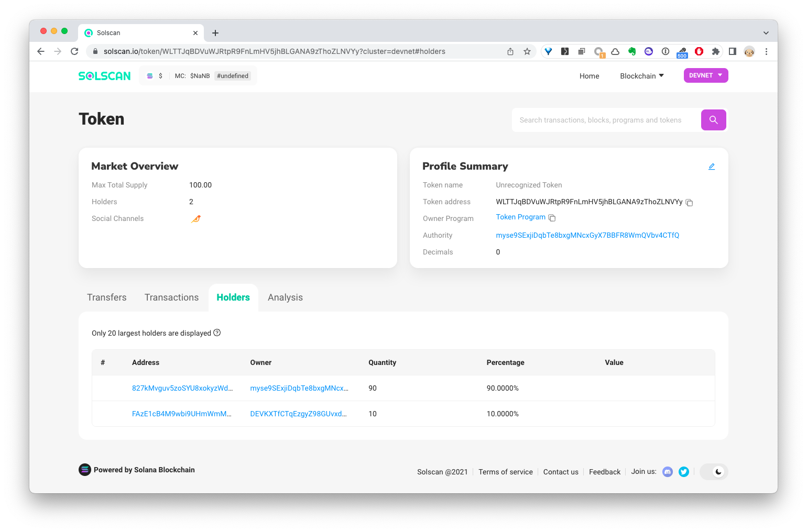Open Terms of service link
The height and width of the screenshot is (532, 807).
point(505,472)
